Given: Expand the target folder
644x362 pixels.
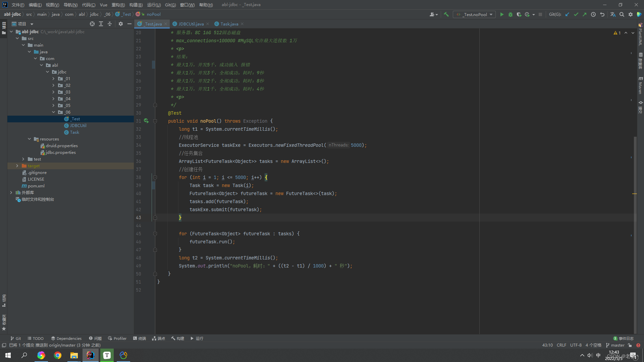Looking at the screenshot, I should 17,166.
